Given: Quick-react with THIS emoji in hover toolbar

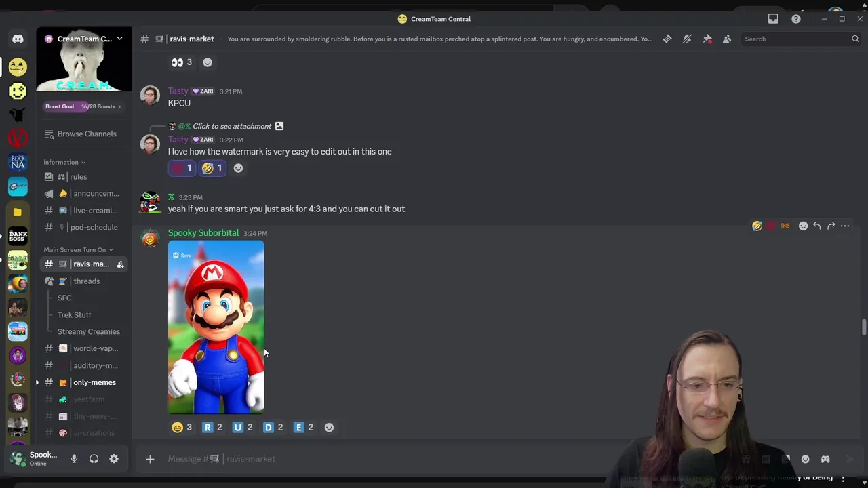Looking at the screenshot, I should (x=785, y=226).
